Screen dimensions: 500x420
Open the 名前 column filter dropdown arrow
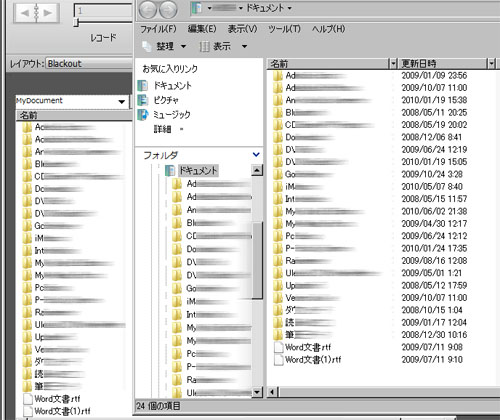point(393,63)
